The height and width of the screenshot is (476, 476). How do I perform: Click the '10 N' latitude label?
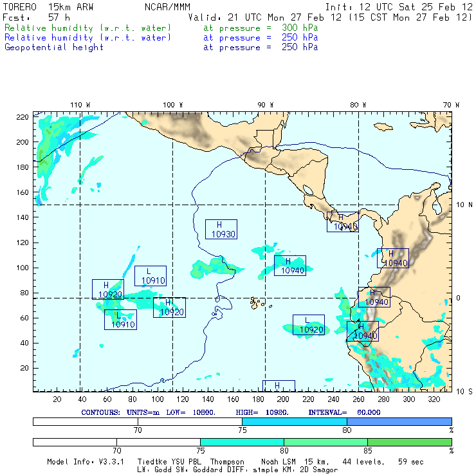coord(464,205)
